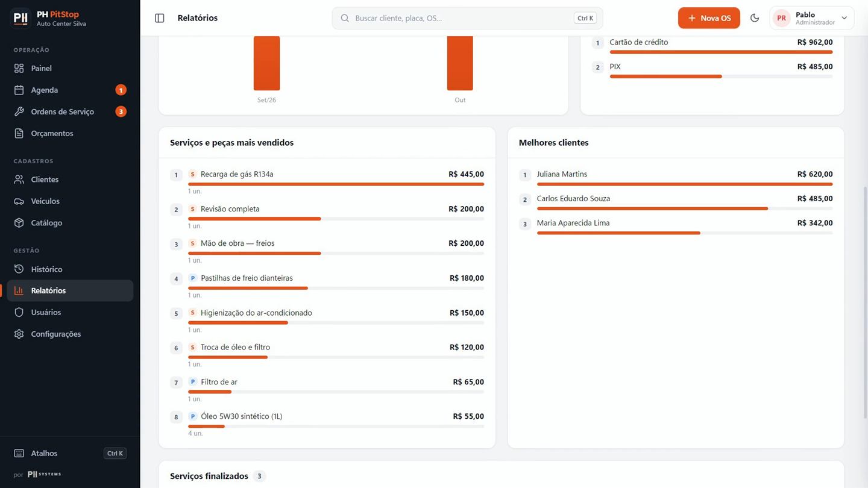The image size is (868, 488).
Task: Click the Clientes people icon
Action: coord(19,180)
